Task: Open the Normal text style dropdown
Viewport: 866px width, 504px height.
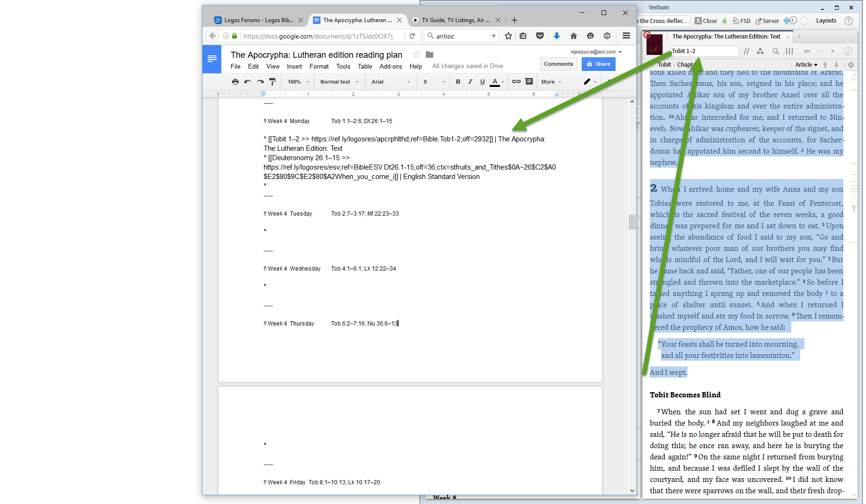Action: click(x=340, y=82)
